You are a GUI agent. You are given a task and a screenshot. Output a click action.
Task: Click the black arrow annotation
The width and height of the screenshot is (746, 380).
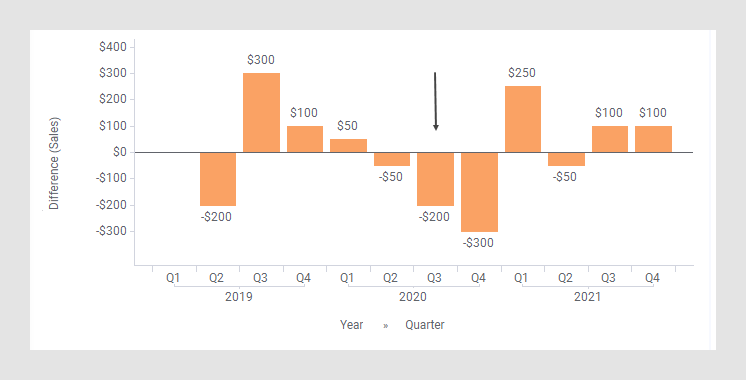tap(435, 101)
